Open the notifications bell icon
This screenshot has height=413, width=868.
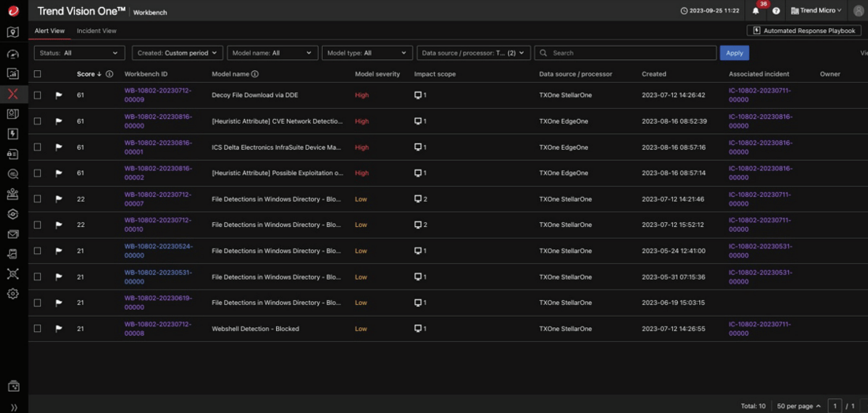point(756,11)
